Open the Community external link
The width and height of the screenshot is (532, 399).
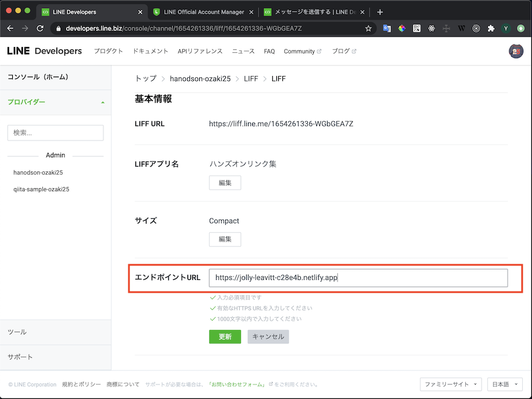tap(303, 51)
